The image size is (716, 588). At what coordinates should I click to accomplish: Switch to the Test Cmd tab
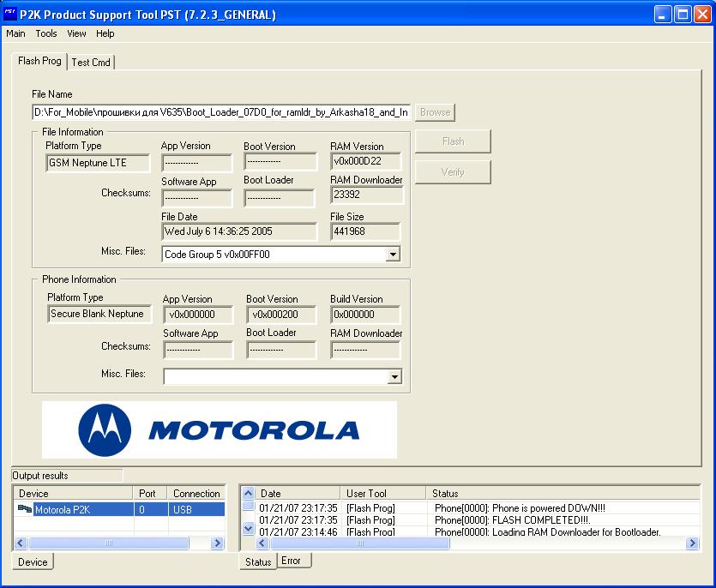click(x=91, y=62)
